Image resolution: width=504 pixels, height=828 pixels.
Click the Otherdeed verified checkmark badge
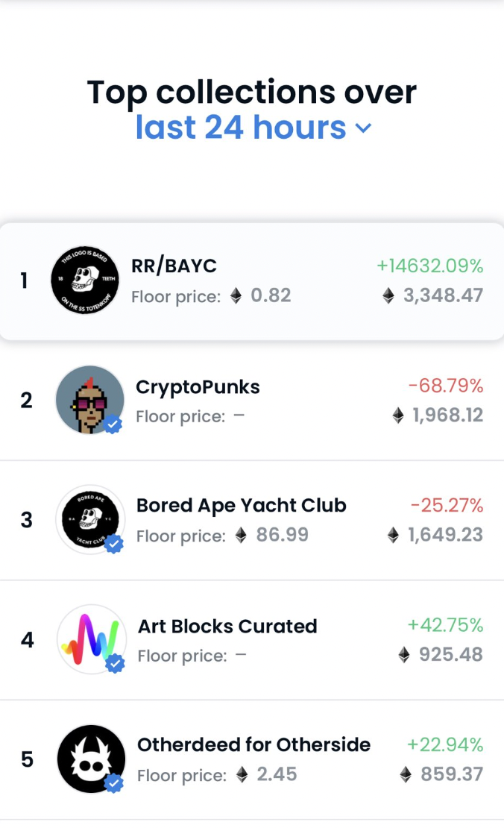[113, 782]
